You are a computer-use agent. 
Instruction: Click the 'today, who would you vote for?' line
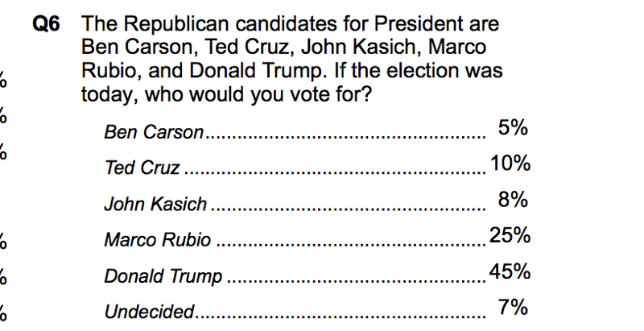(226, 95)
